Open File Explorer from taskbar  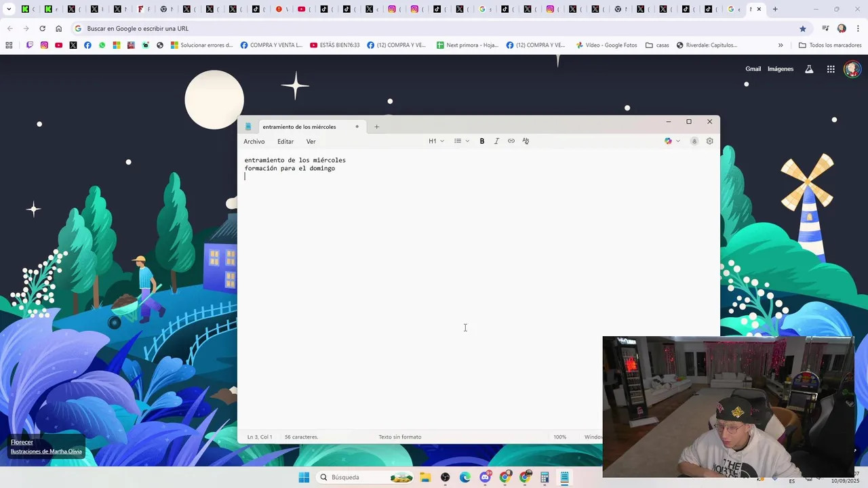point(425,477)
